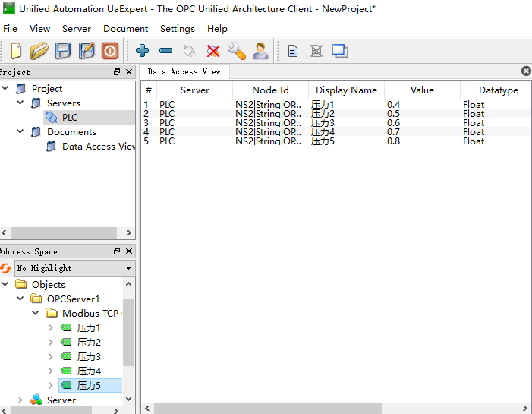The height and width of the screenshot is (414, 532).
Task: Open server settings via the wrench icon
Action: 237,51
